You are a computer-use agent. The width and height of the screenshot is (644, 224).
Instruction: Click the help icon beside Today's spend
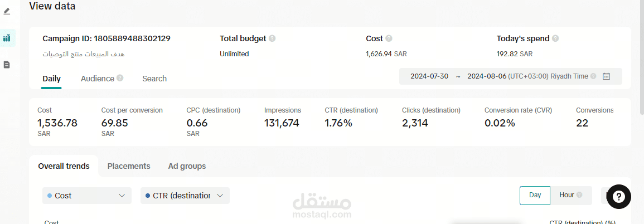pos(555,38)
